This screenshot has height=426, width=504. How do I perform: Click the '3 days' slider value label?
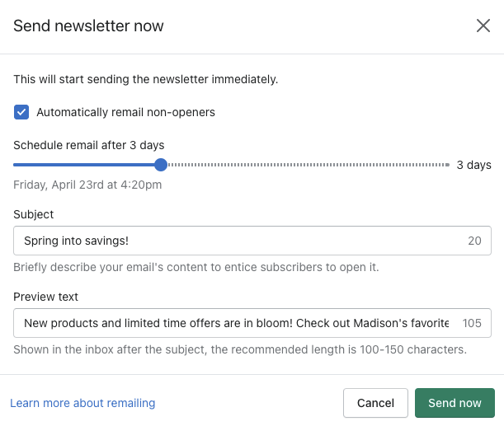[x=473, y=165]
